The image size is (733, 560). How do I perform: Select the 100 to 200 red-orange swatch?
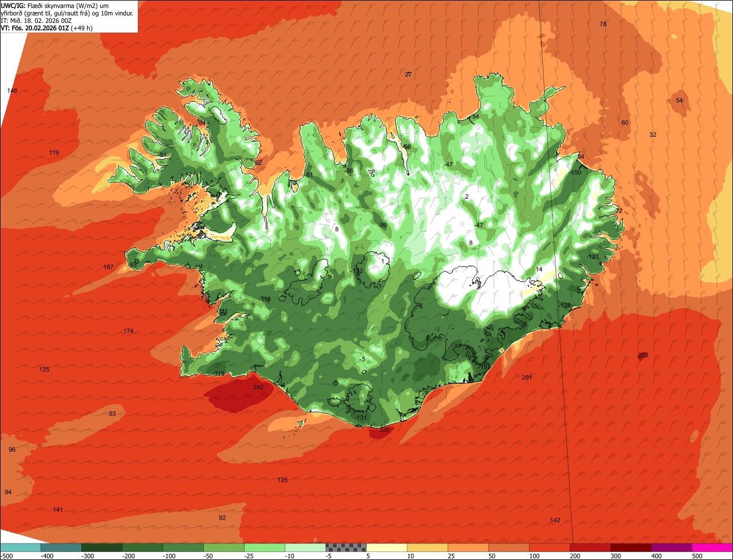click(550, 547)
